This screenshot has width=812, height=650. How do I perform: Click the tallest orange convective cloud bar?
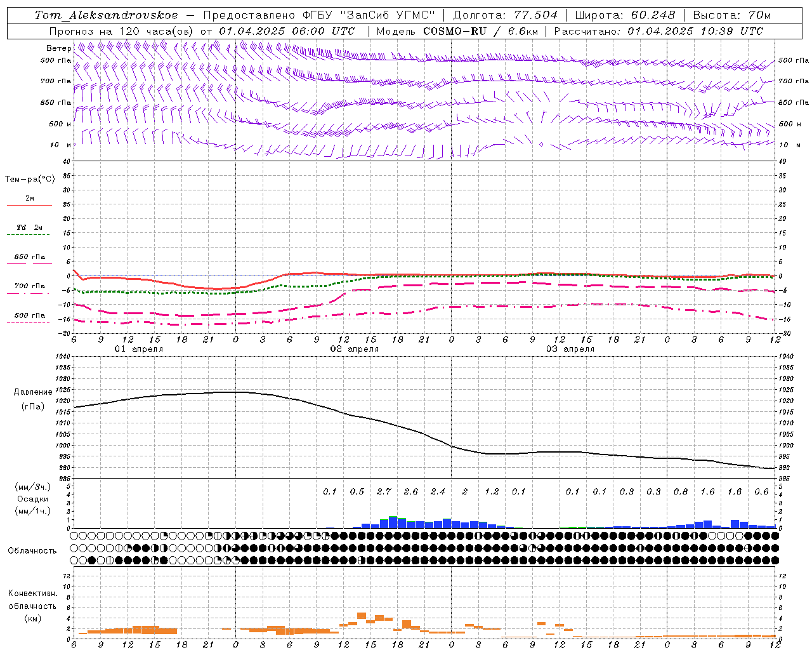point(362,616)
